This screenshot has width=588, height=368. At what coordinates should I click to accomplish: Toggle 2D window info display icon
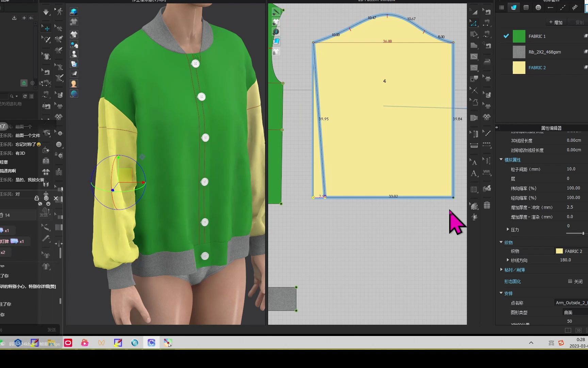click(276, 32)
